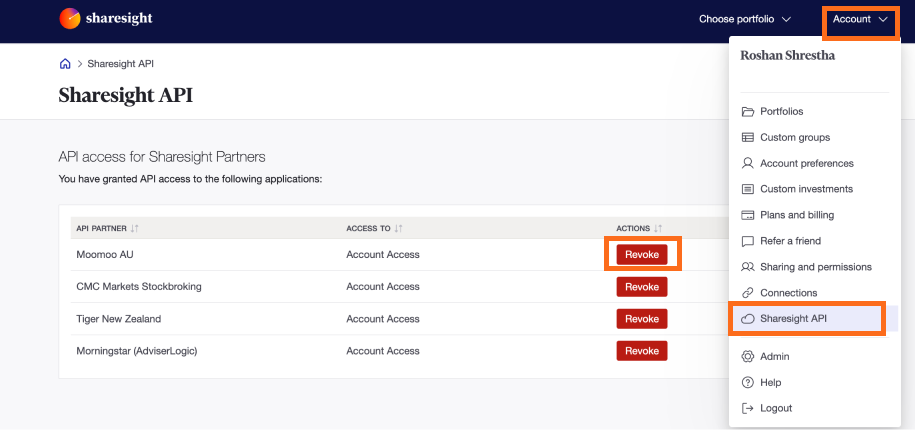Click the Moomoo AU partner name

pyautogui.click(x=105, y=254)
